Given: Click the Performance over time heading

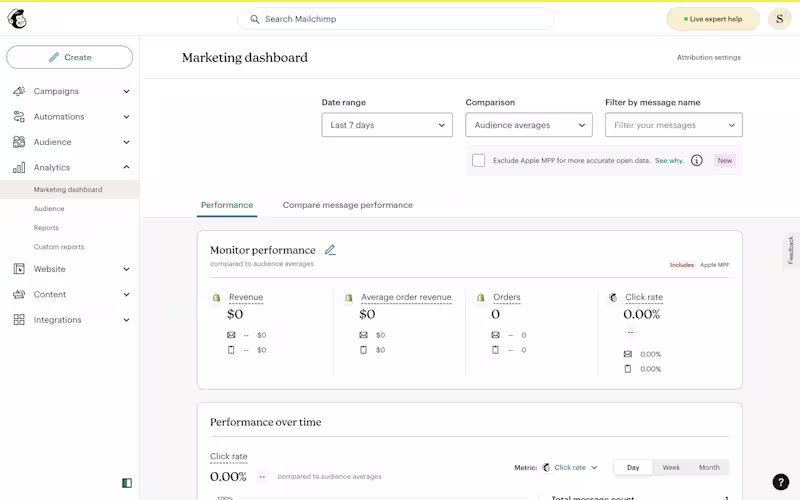Looking at the screenshot, I should click(265, 422).
